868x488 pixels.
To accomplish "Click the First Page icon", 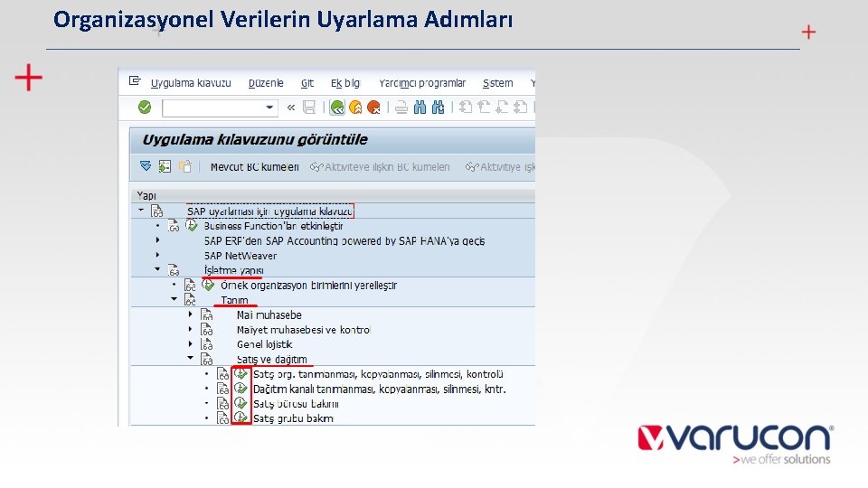I will pyautogui.click(x=466, y=108).
